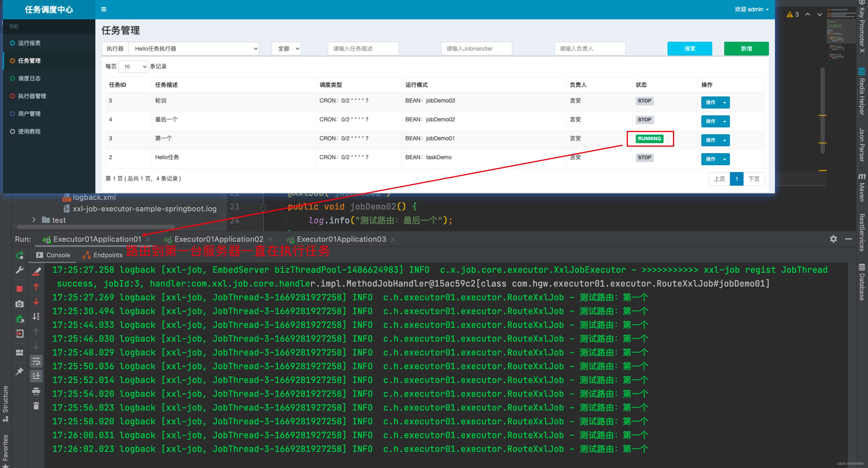Click the red eraser highlight icon in console
868x468 pixels.
point(36,271)
